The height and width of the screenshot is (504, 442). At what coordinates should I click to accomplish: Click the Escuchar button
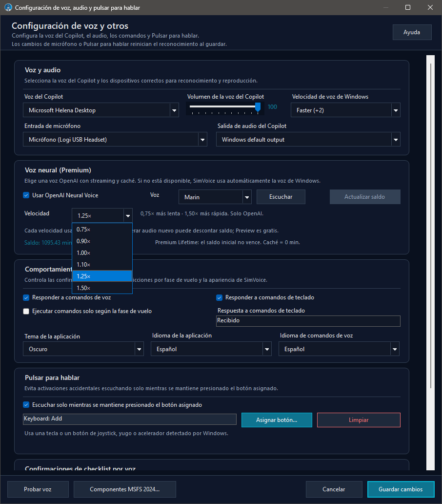pos(281,197)
